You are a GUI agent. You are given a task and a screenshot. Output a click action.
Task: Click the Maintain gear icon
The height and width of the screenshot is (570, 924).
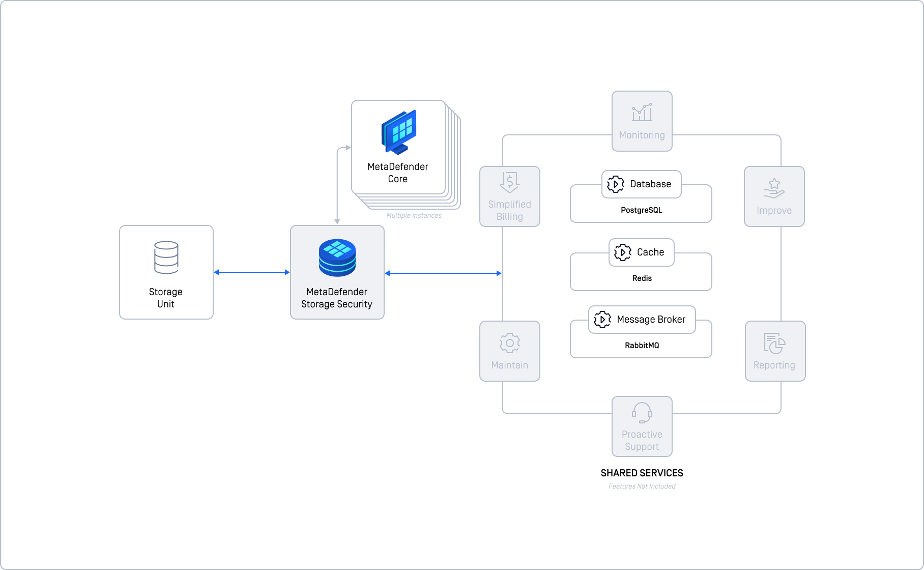(x=510, y=343)
